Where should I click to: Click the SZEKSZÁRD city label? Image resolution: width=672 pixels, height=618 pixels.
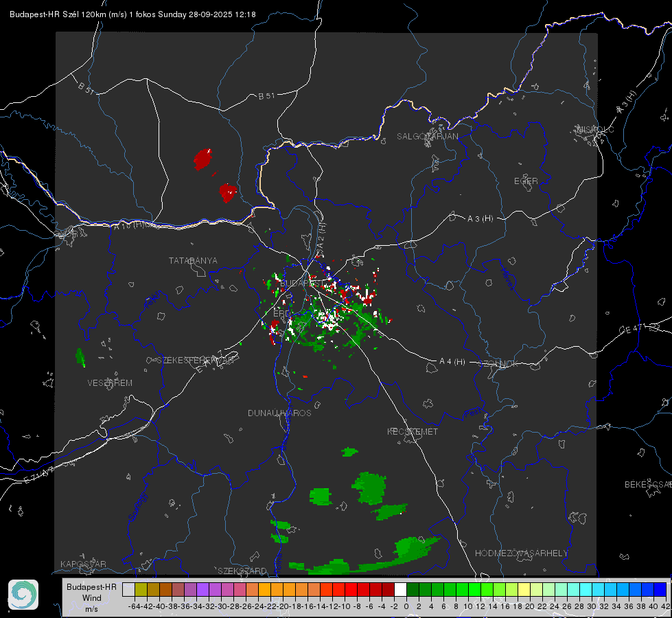[x=242, y=571]
